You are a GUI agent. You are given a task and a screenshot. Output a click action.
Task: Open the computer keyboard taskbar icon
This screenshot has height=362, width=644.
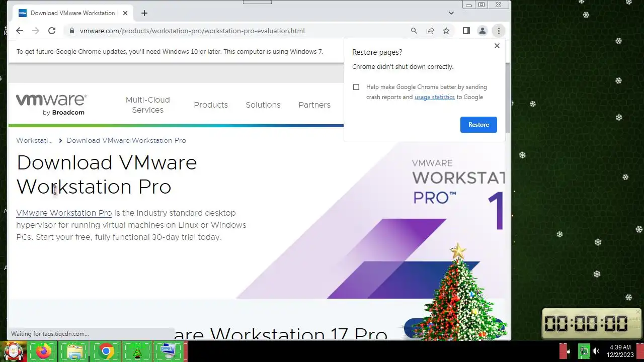[168, 351]
